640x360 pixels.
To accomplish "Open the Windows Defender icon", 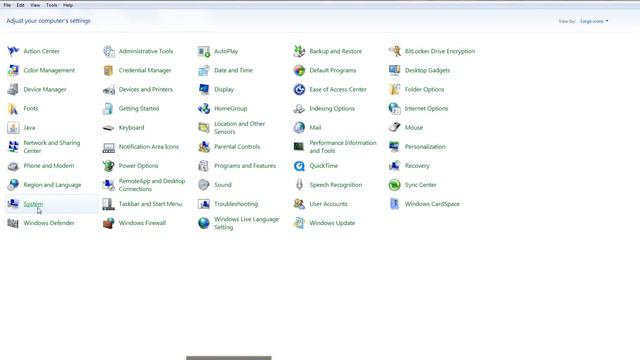I will pyautogui.click(x=13, y=223).
